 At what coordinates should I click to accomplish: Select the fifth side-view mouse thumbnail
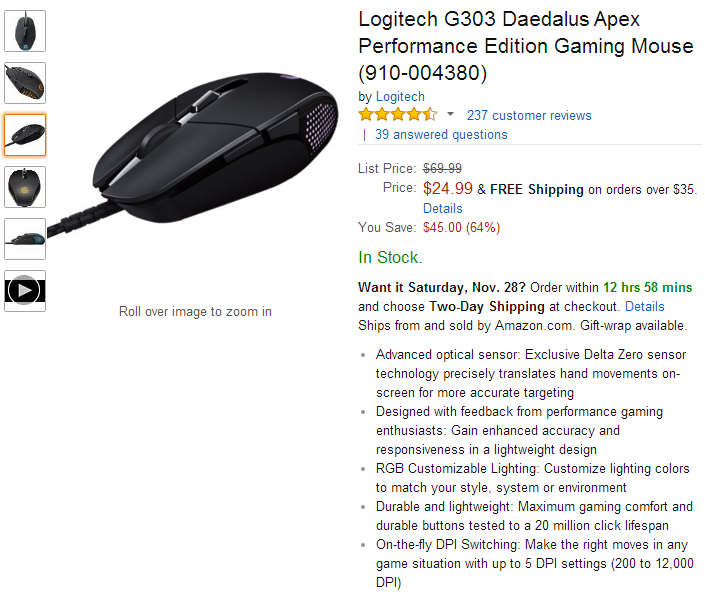tap(25, 239)
